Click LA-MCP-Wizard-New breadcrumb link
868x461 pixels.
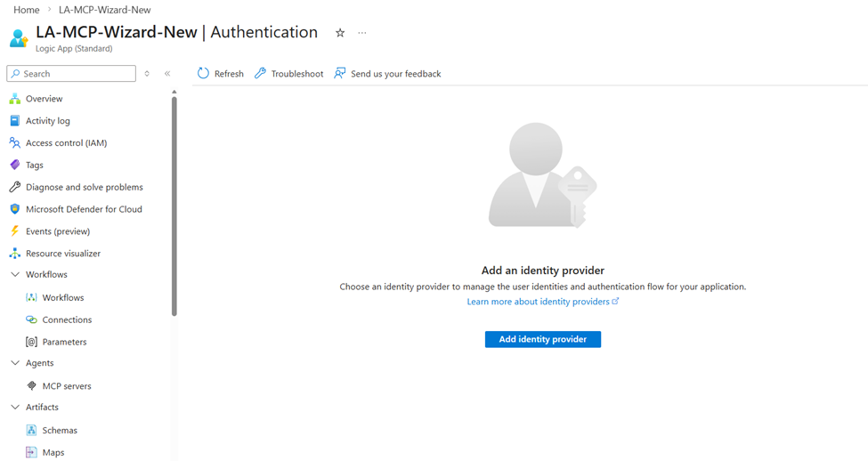[x=105, y=10]
